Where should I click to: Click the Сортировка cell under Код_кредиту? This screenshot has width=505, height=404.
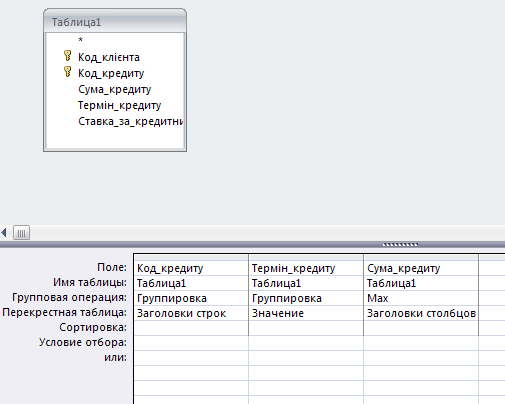[191, 328]
